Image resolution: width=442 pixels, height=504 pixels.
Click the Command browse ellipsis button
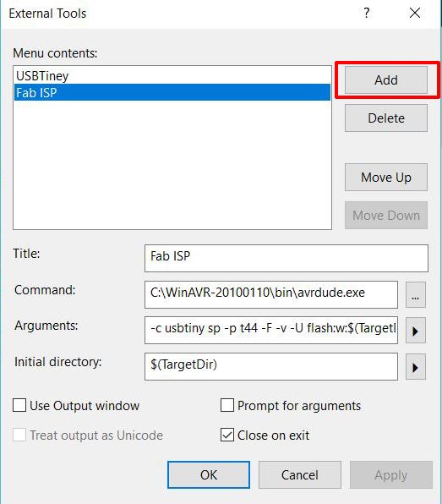pos(415,295)
